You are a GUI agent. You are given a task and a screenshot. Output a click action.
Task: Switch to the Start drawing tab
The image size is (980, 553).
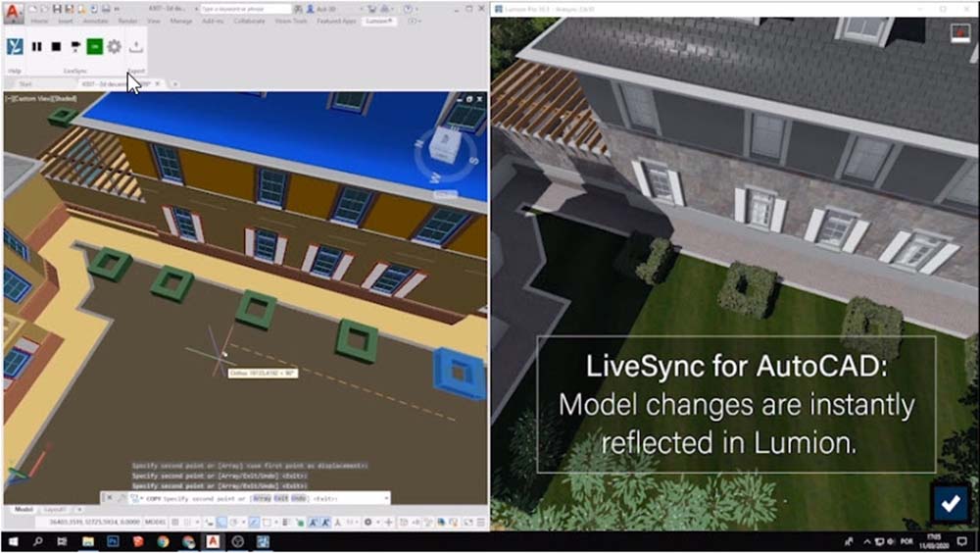tap(26, 84)
